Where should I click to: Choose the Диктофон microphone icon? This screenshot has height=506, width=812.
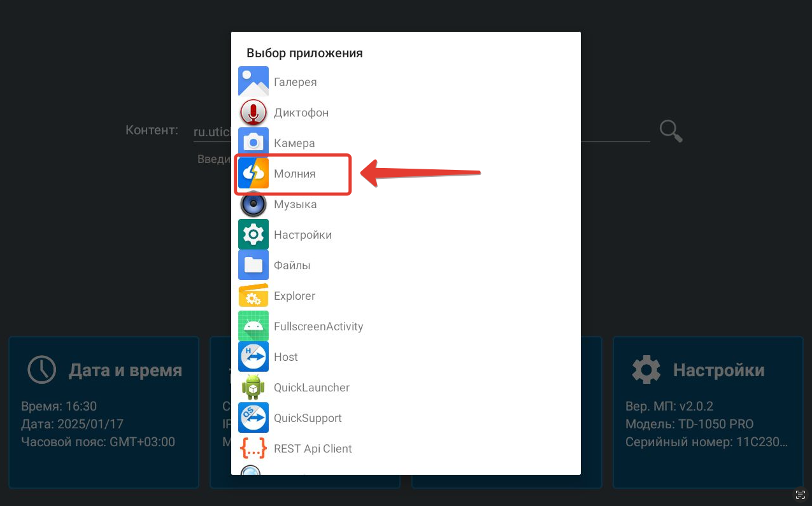(x=253, y=112)
